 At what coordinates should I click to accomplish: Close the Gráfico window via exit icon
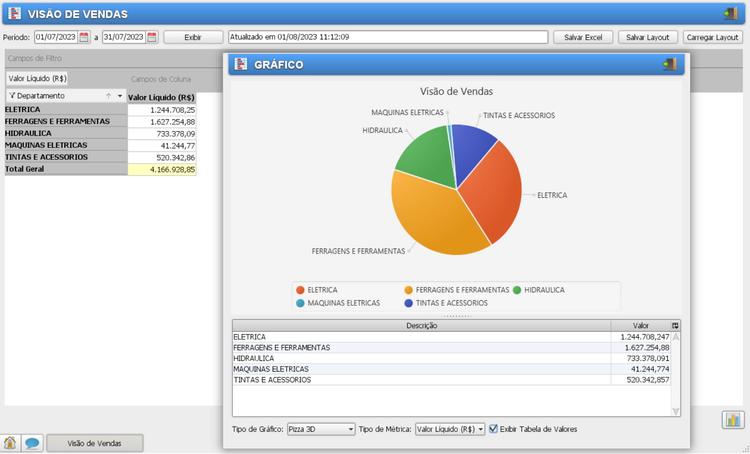pyautogui.click(x=669, y=64)
